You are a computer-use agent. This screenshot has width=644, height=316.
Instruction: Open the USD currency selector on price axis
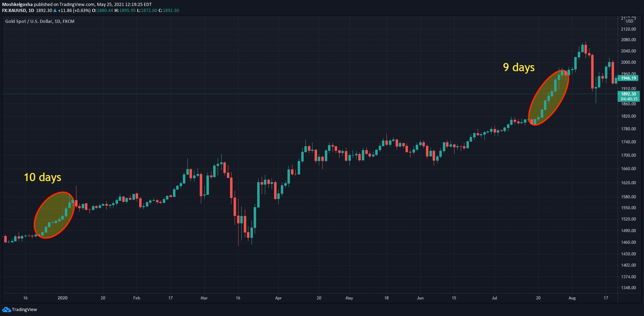pos(630,21)
